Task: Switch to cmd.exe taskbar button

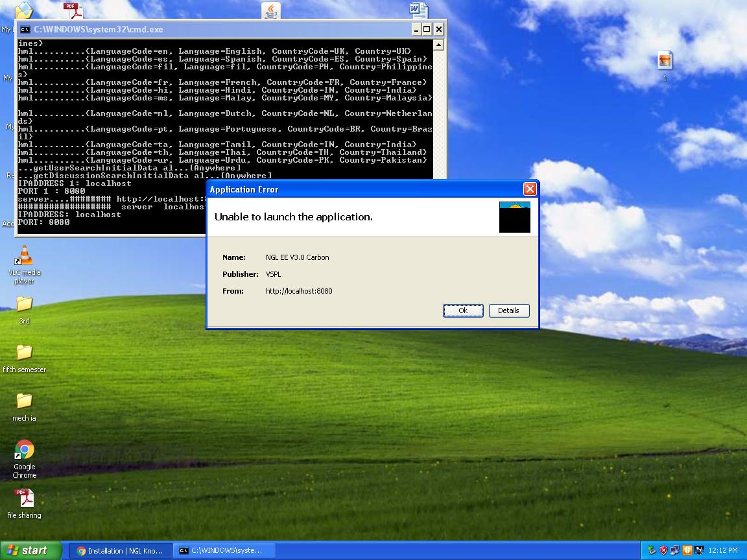Action: click(x=224, y=550)
